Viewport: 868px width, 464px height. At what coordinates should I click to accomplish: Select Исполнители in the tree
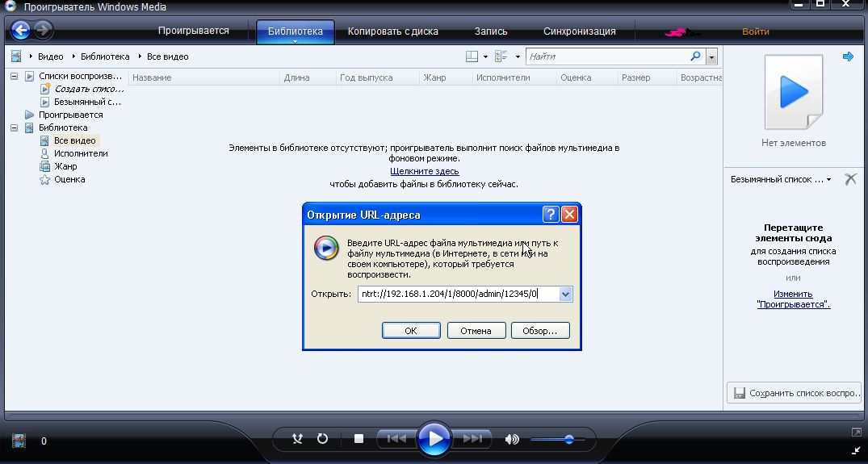(x=81, y=154)
